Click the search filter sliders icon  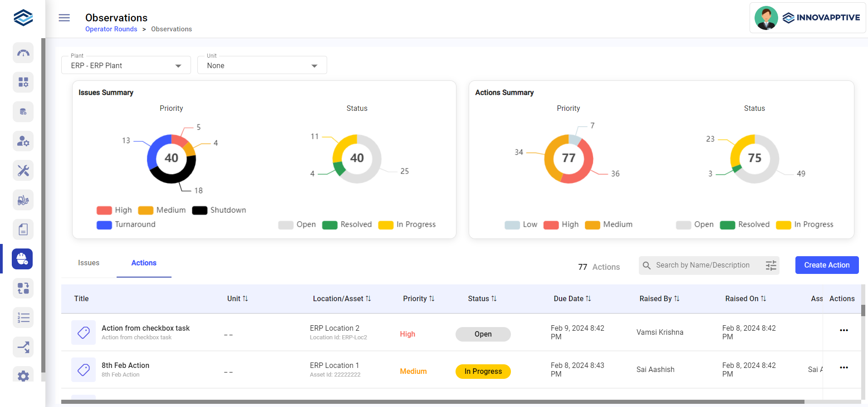[770, 265]
